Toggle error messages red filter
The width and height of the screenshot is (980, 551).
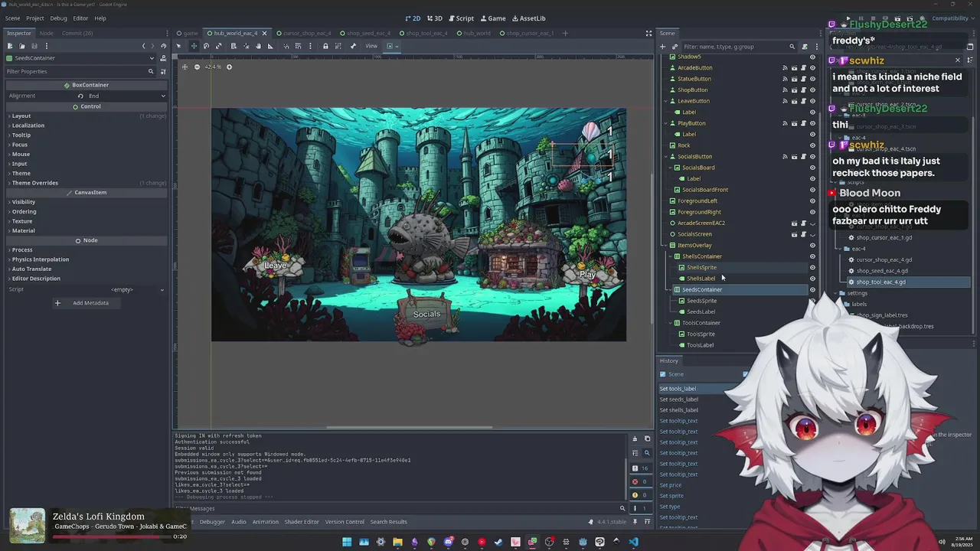pyautogui.click(x=641, y=481)
